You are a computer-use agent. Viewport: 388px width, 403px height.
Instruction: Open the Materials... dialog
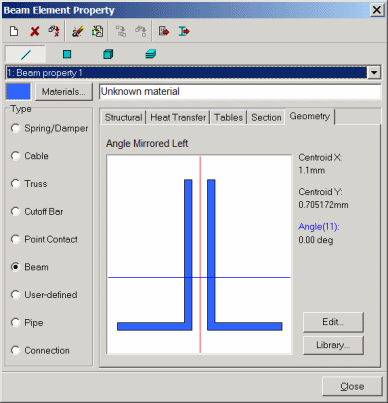(x=63, y=92)
